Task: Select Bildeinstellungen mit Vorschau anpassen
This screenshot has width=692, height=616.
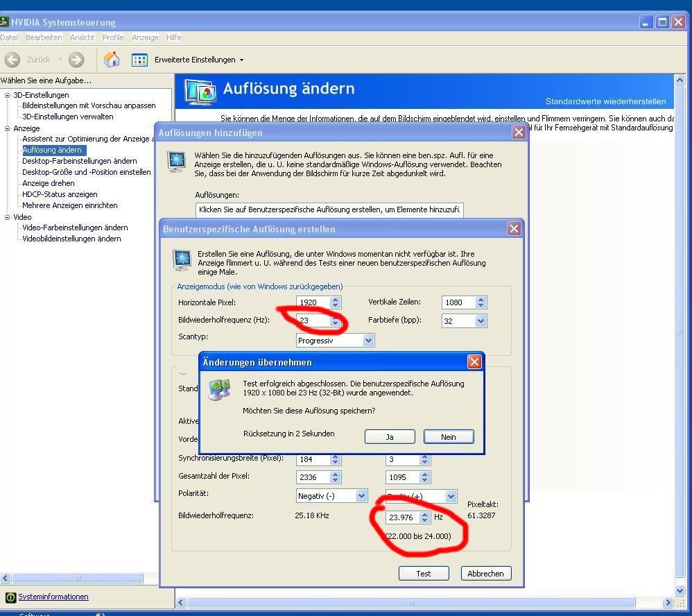Action: (89, 105)
